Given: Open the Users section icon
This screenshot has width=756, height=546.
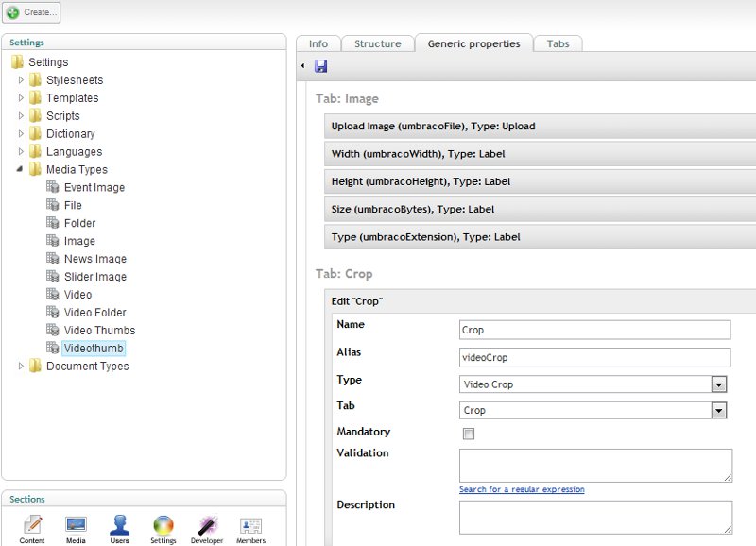Looking at the screenshot, I should tap(119, 526).
